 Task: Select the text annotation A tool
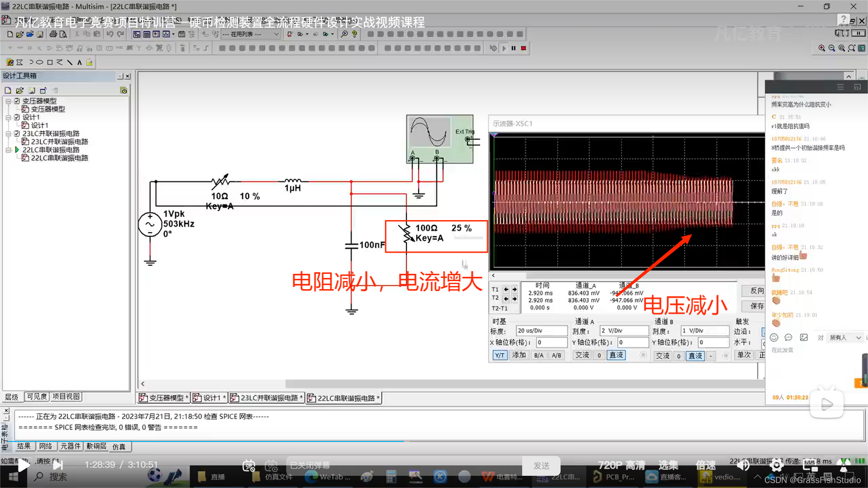coord(80,62)
